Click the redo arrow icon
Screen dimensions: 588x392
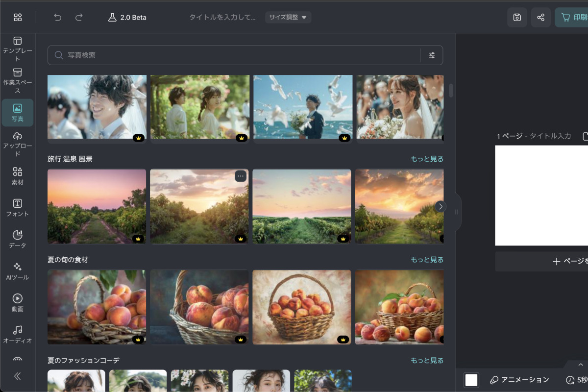tap(79, 18)
